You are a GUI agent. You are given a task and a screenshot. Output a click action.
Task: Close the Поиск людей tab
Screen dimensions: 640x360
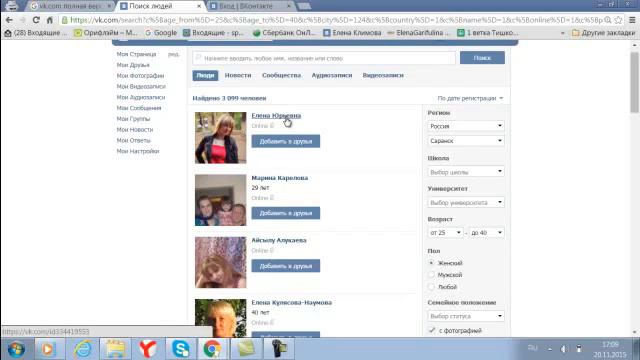[199, 6]
